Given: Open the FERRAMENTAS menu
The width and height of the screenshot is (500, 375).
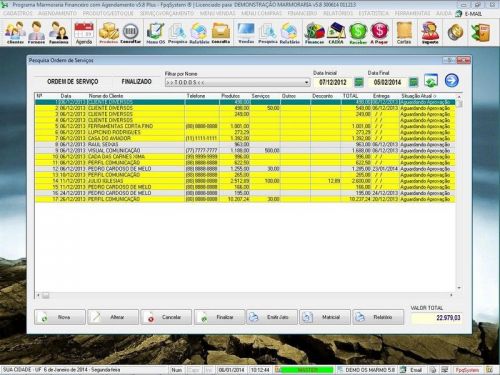Looking at the screenshot, I should coord(412,13).
